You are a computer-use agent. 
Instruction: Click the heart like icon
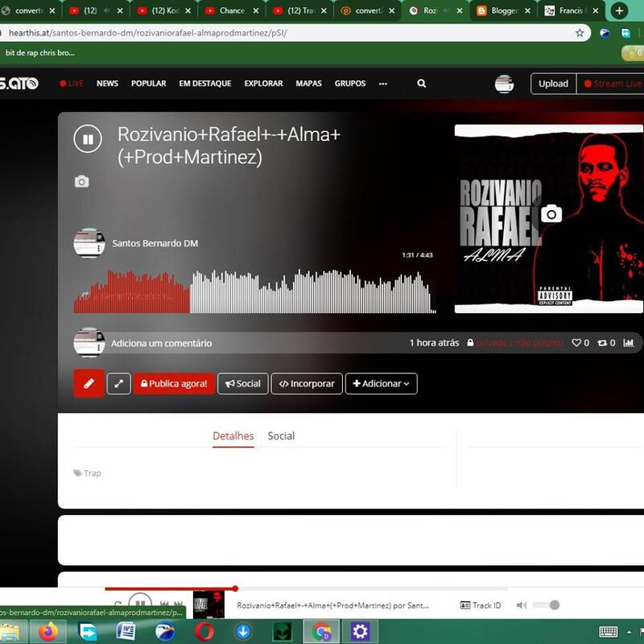(x=576, y=343)
